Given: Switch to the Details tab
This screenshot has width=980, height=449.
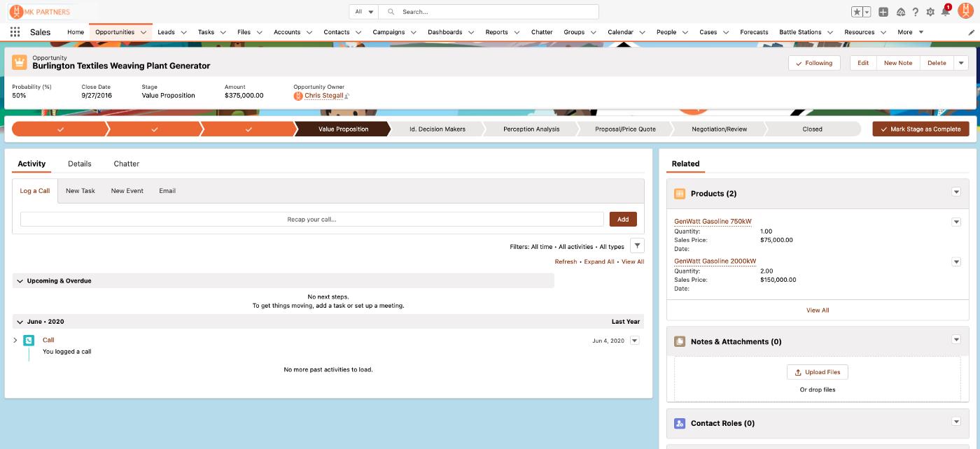Looking at the screenshot, I should [79, 164].
